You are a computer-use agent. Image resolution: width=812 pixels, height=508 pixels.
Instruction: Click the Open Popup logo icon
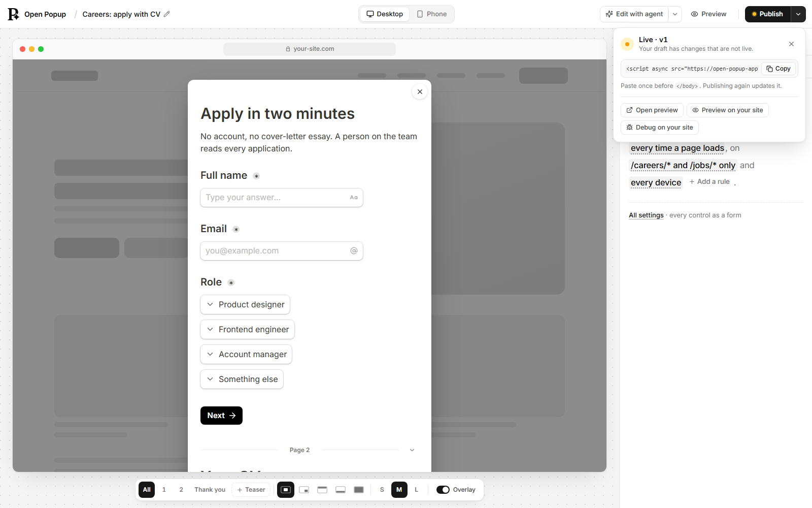(13, 14)
